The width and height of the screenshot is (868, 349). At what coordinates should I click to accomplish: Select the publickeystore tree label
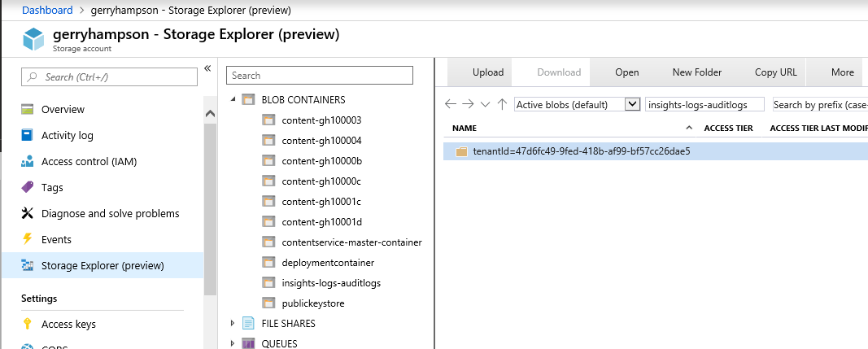[312, 303]
